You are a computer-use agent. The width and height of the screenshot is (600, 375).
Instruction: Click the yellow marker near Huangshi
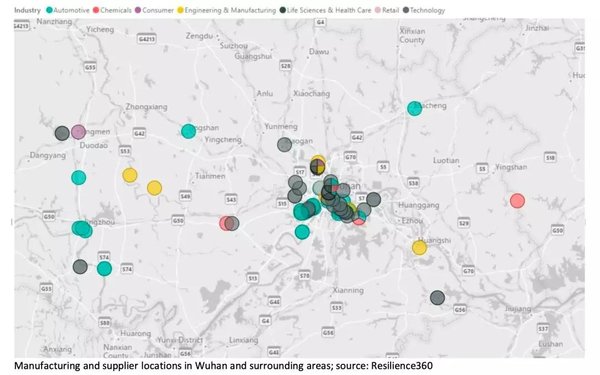419,248
